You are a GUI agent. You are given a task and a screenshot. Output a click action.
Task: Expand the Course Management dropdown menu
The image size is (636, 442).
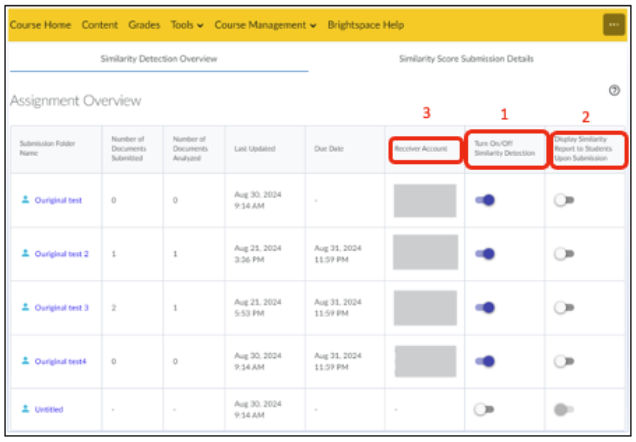point(265,25)
